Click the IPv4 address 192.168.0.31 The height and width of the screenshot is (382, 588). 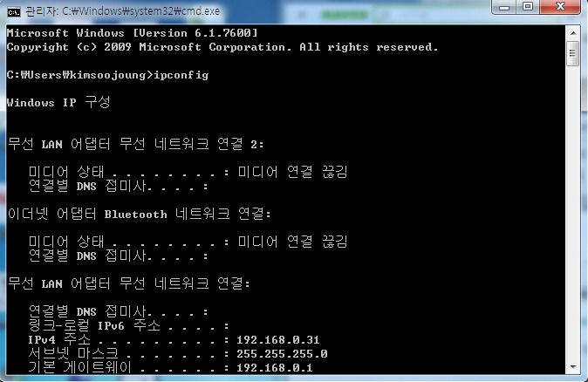click(278, 339)
